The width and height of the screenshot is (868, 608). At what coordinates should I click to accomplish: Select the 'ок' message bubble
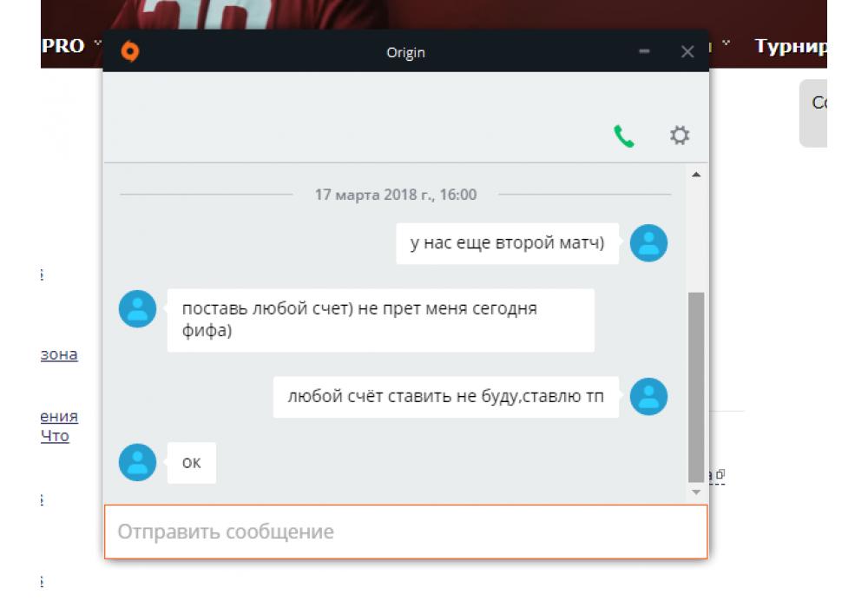[192, 463]
